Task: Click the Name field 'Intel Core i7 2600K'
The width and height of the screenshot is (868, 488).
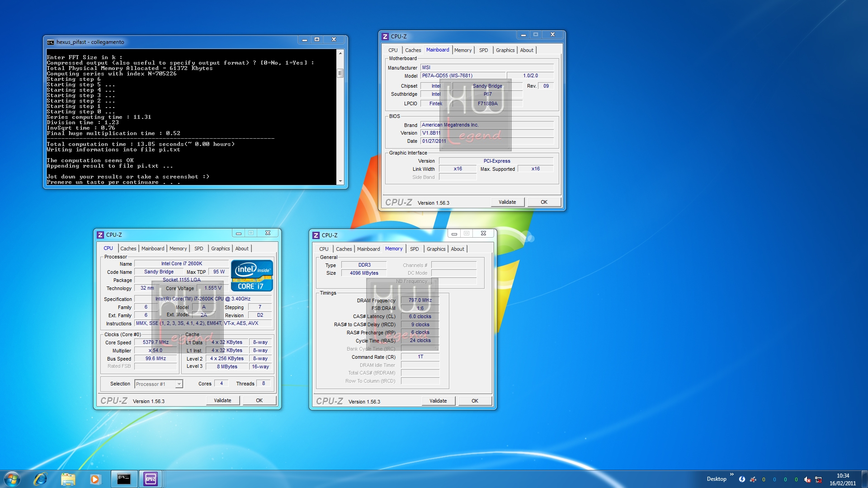Action: (182, 263)
